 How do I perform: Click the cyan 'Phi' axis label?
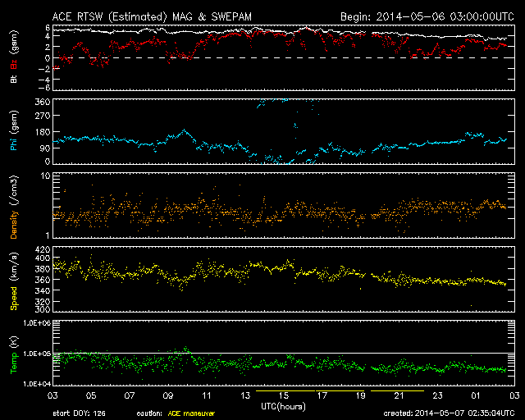pos(14,143)
